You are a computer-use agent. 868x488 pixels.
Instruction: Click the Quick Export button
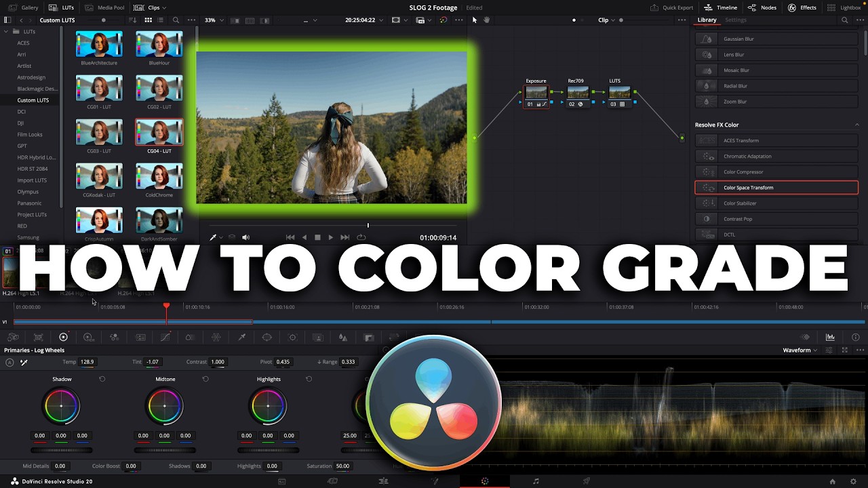coord(672,7)
